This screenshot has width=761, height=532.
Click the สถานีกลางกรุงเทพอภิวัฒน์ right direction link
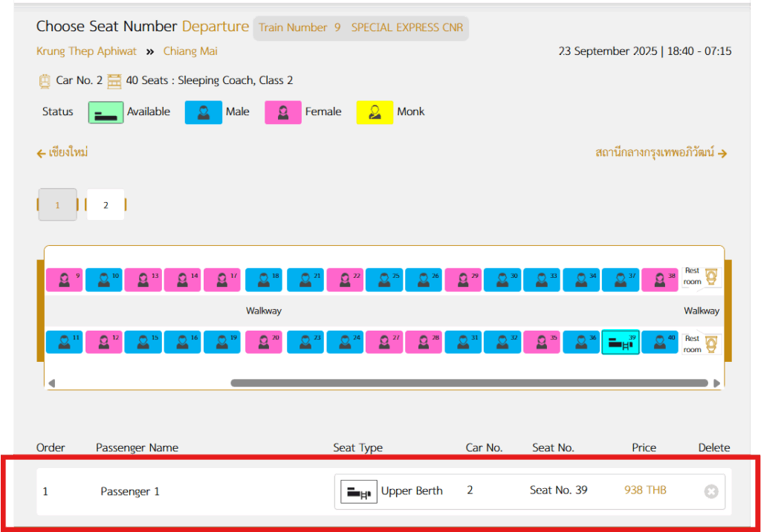click(x=661, y=153)
